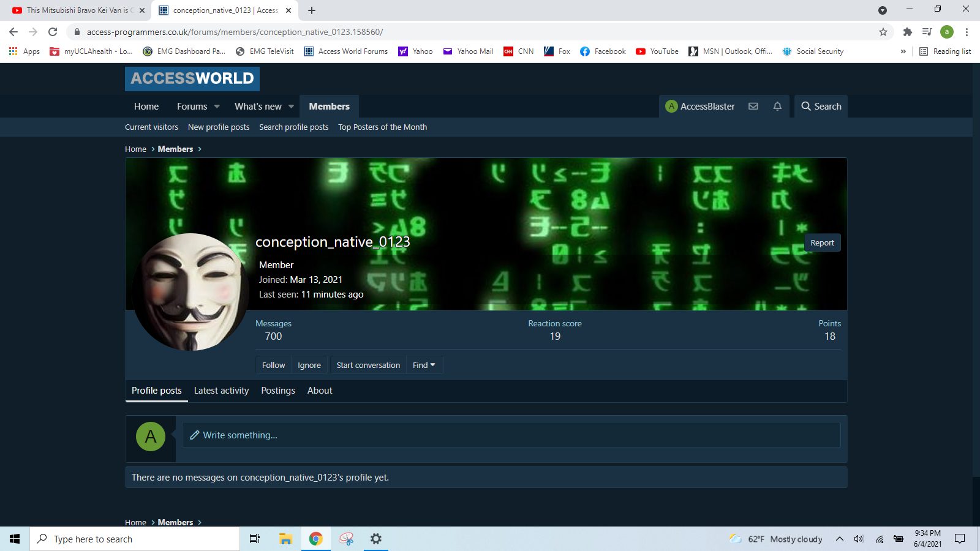Click the Home navigation item

pyautogui.click(x=146, y=106)
